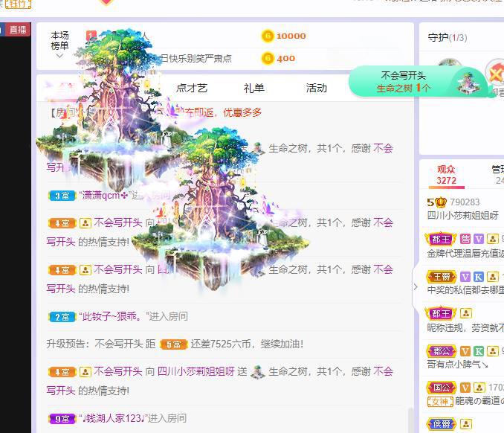Click the user icon in the 售 badge row

(492, 239)
